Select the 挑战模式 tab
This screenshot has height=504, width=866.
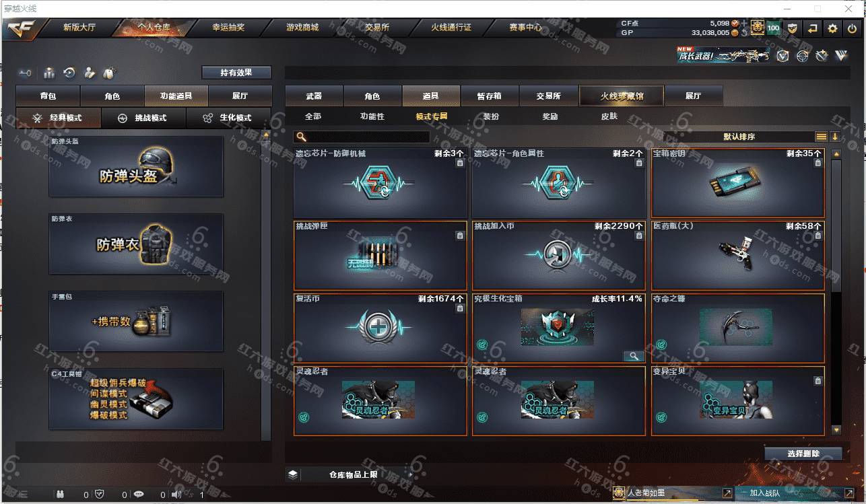point(143,118)
